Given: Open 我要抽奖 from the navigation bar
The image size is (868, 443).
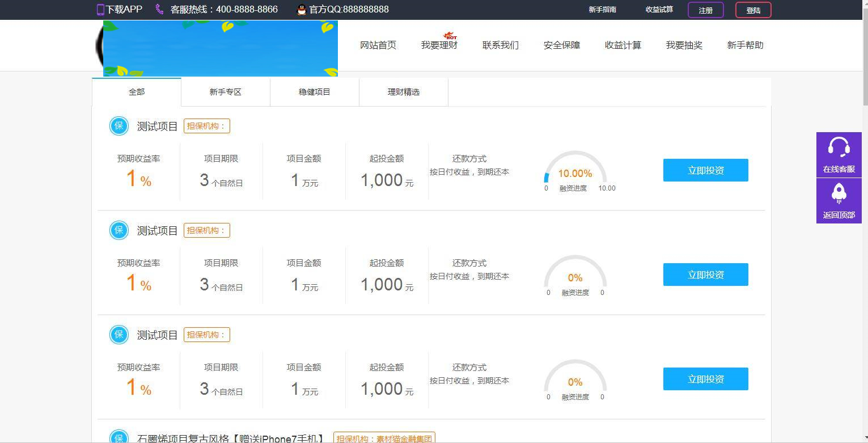Looking at the screenshot, I should (x=684, y=45).
